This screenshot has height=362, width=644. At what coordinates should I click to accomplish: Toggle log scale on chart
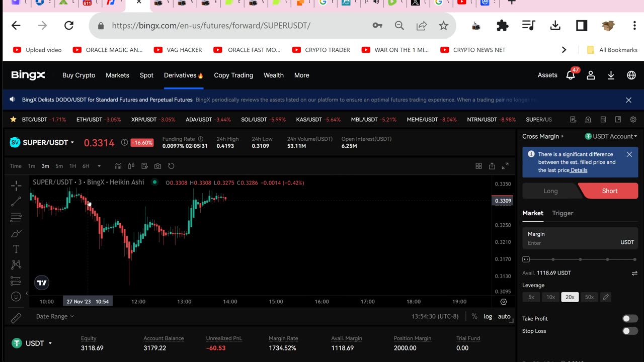pos(488,316)
